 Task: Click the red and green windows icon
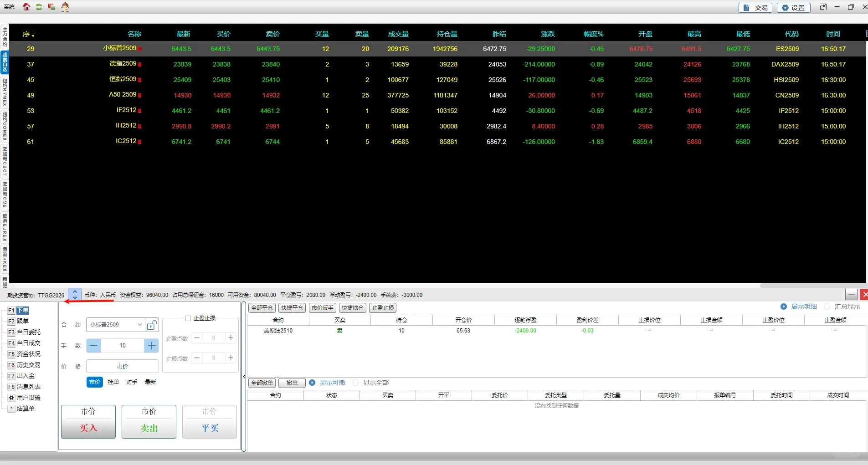pos(51,7)
